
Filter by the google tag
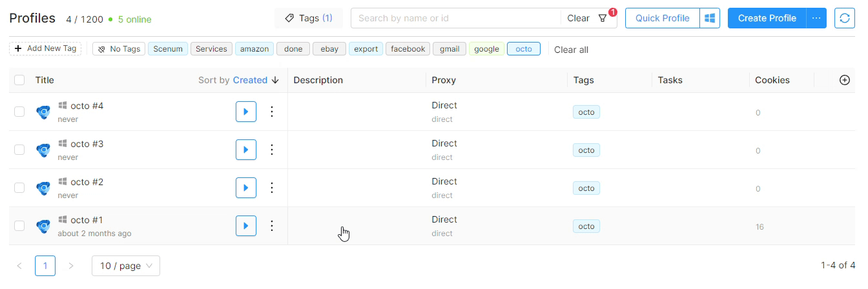tap(486, 49)
